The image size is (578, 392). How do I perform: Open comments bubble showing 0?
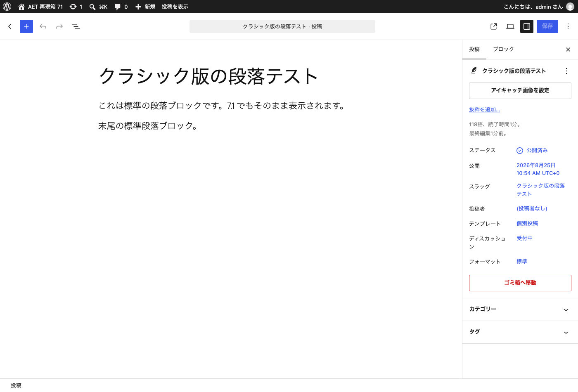point(121,7)
